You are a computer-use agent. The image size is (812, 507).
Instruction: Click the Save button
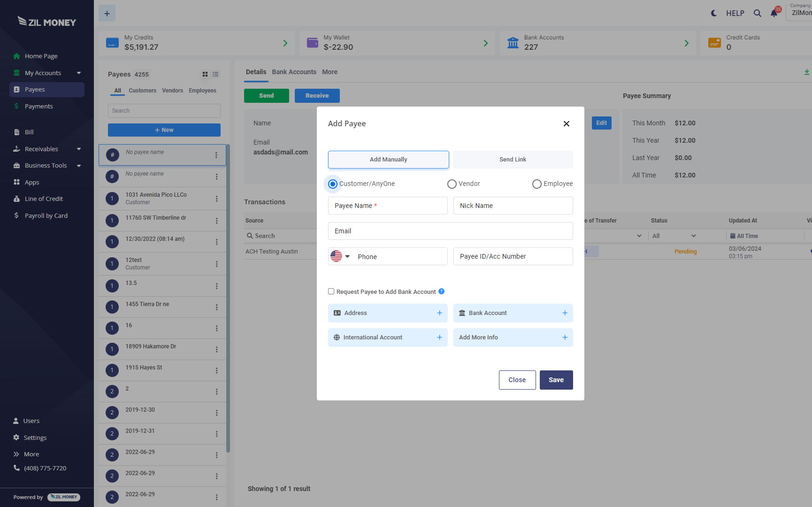[556, 380]
